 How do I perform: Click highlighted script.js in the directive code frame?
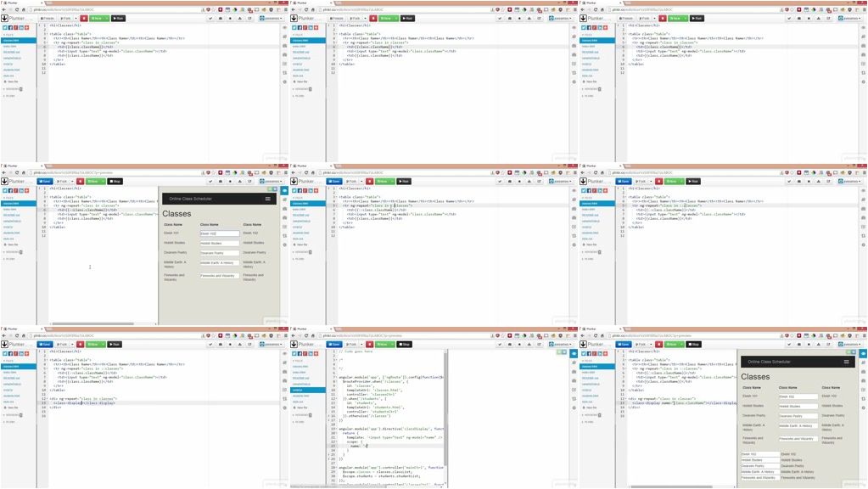(308, 390)
